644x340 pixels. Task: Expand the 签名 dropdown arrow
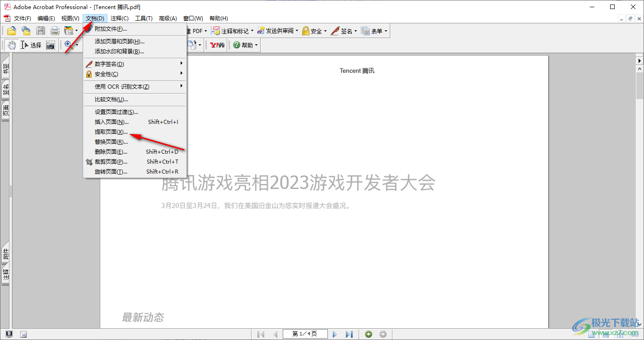tap(356, 31)
